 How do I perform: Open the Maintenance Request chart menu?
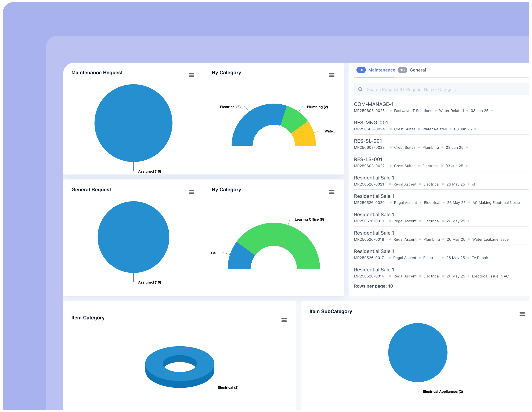tap(191, 75)
